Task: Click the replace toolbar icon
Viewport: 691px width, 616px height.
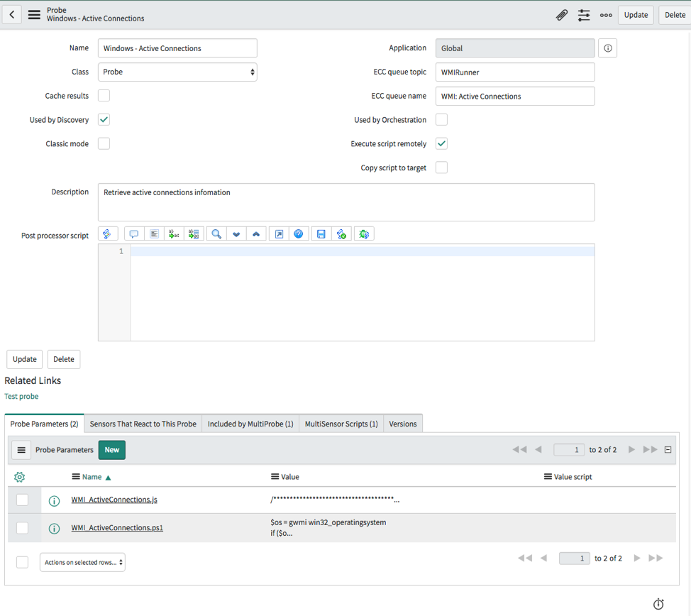Action: pyautogui.click(x=174, y=233)
